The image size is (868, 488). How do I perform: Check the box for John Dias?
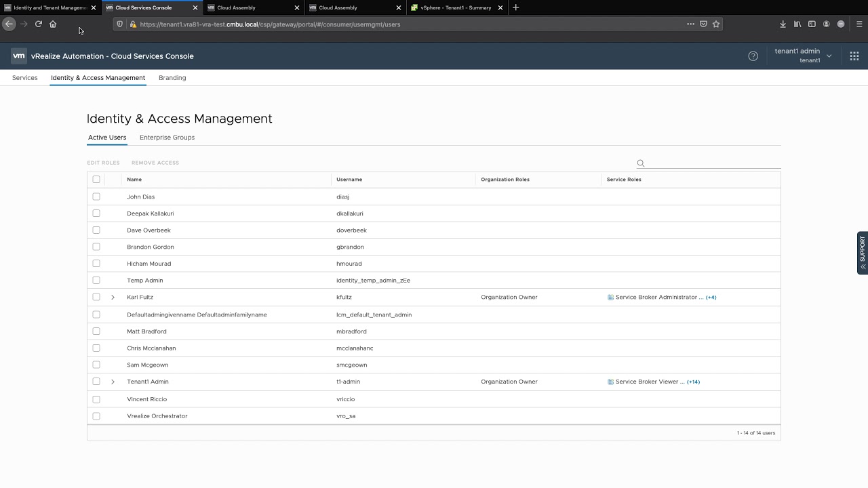[x=96, y=197]
